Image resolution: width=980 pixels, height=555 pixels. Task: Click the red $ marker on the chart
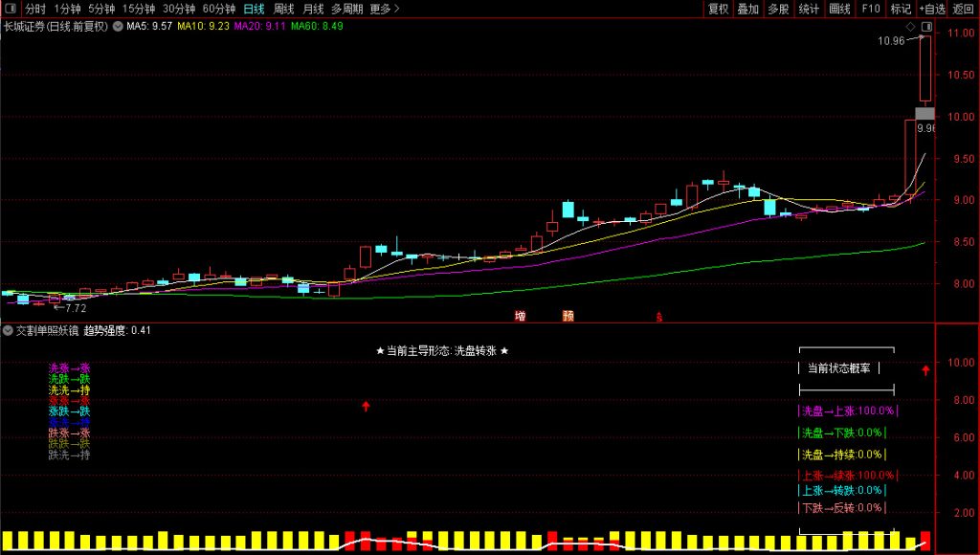[658, 316]
